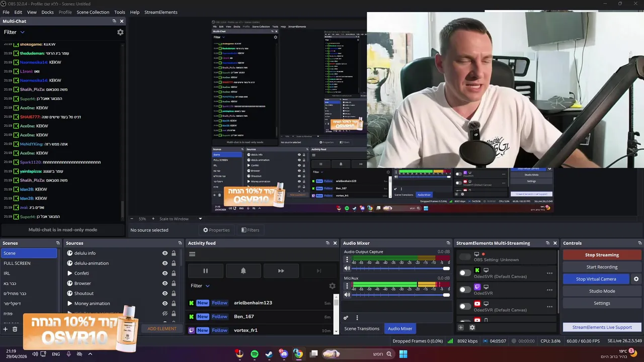
Task: Open the Docks menu
Action: point(47,12)
